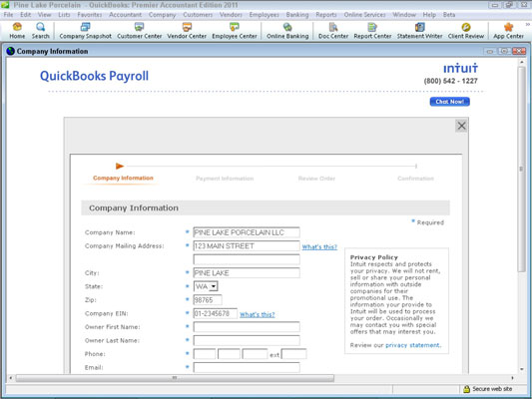Click the Zip field
Screen dimensions: 532x399
(208, 300)
